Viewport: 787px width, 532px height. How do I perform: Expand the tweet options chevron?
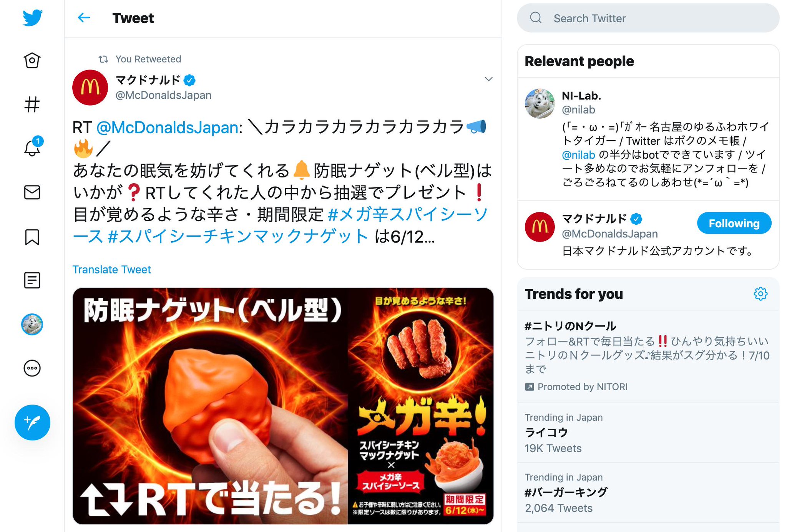pyautogui.click(x=488, y=79)
